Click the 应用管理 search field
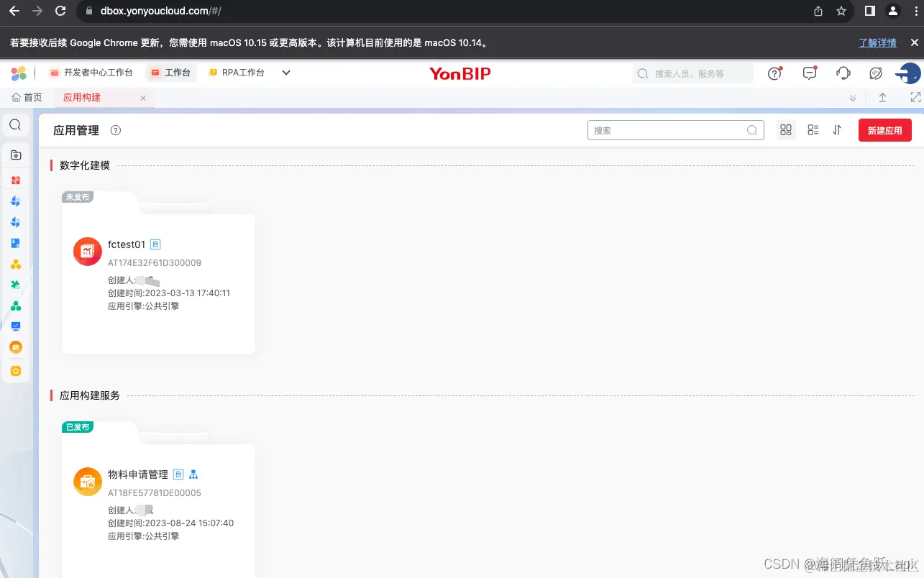 point(676,130)
